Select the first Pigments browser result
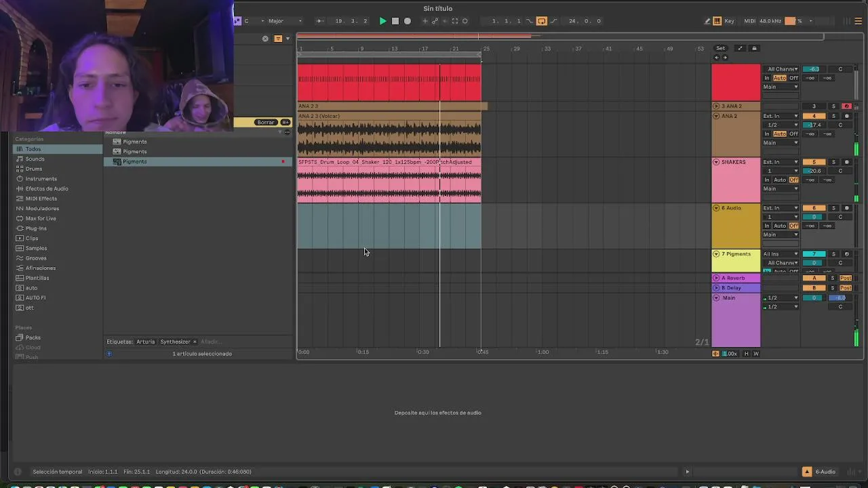868x488 pixels. (198, 142)
